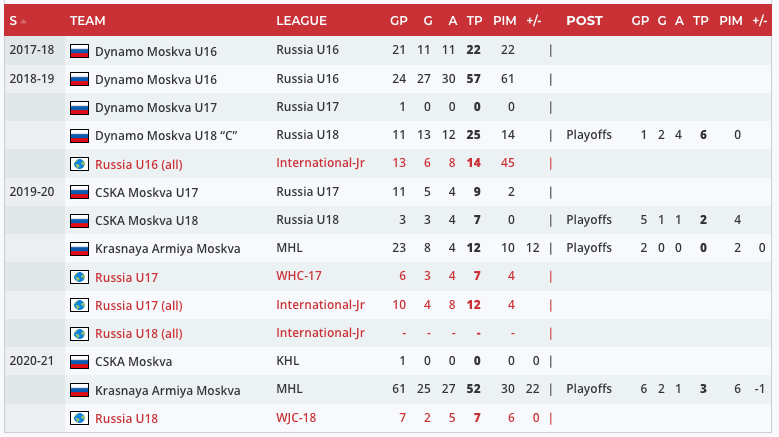Screen dimensions: 779x437
Task: Open the WHC-17 league link
Action: point(300,276)
